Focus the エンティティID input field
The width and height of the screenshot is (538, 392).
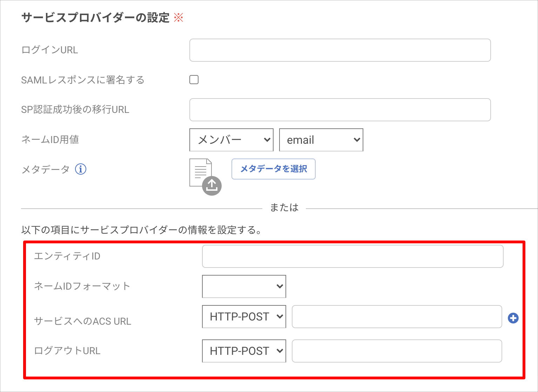pos(353,256)
